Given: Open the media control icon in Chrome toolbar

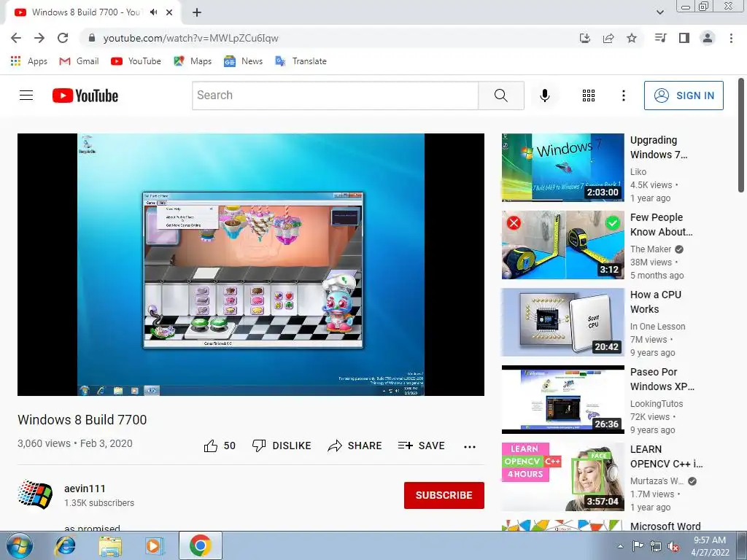Looking at the screenshot, I should (661, 38).
